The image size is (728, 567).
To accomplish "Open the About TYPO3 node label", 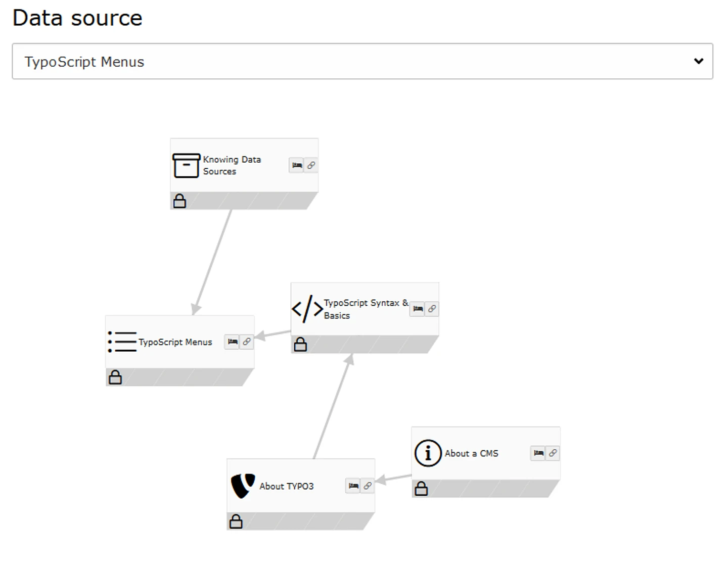I will 286,486.
